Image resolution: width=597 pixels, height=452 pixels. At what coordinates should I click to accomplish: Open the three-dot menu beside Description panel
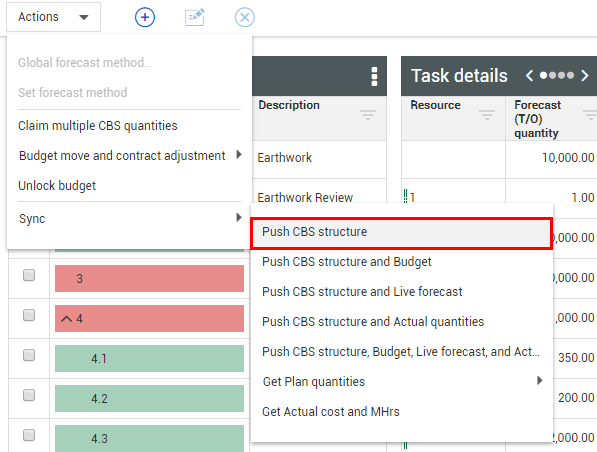tap(374, 76)
